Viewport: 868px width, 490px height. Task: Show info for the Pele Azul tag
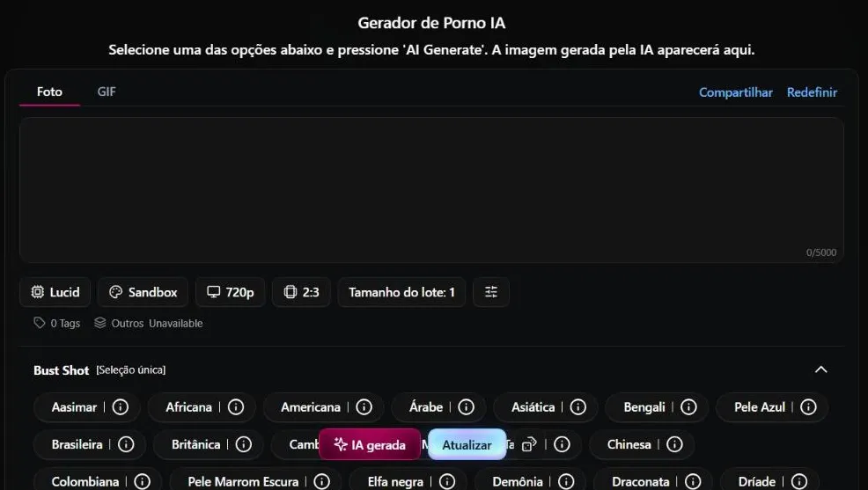(808, 407)
